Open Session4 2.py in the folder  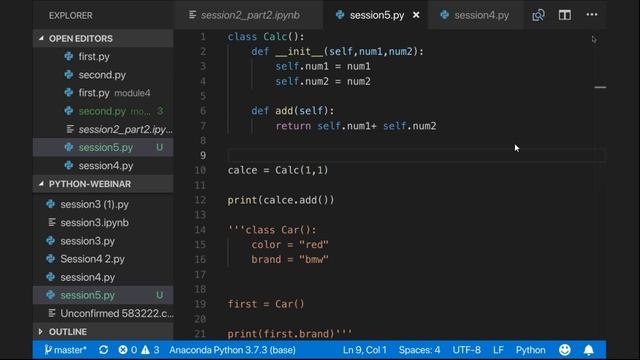103,259
